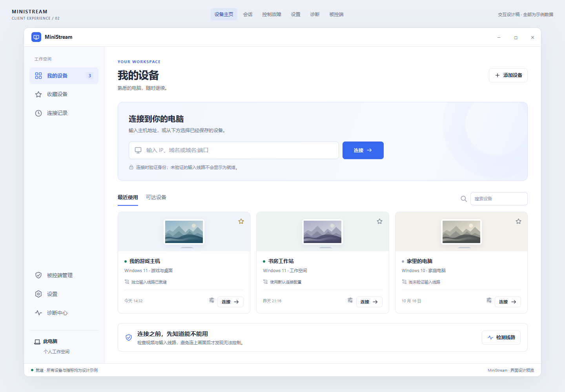This screenshot has height=392, width=565.
Task: Click the 家里的电脑 desktop thumbnail
Action: [x=461, y=232]
